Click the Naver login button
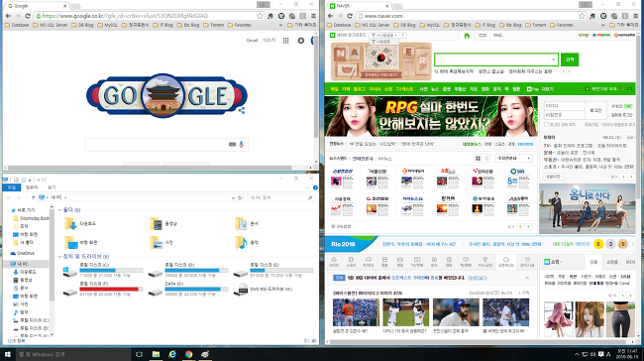 pyautogui.click(x=595, y=110)
